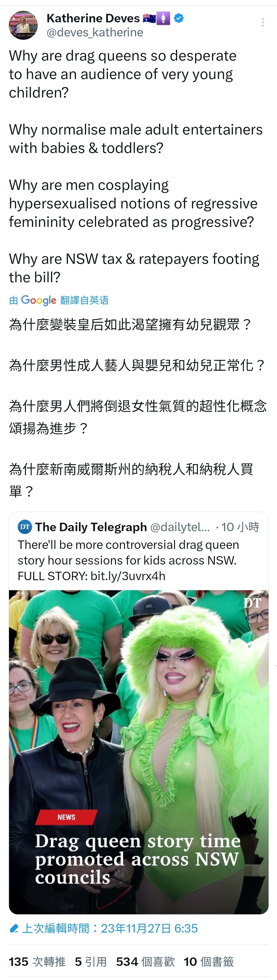Open the bit.ly/3uvrx4h link
This screenshot has width=277, height=980.
pos(128,576)
